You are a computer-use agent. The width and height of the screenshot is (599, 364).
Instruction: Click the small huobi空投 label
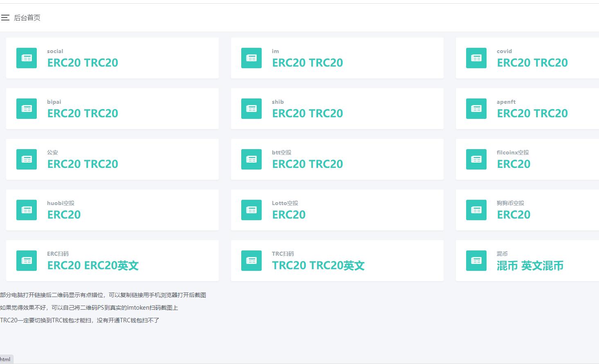point(61,203)
